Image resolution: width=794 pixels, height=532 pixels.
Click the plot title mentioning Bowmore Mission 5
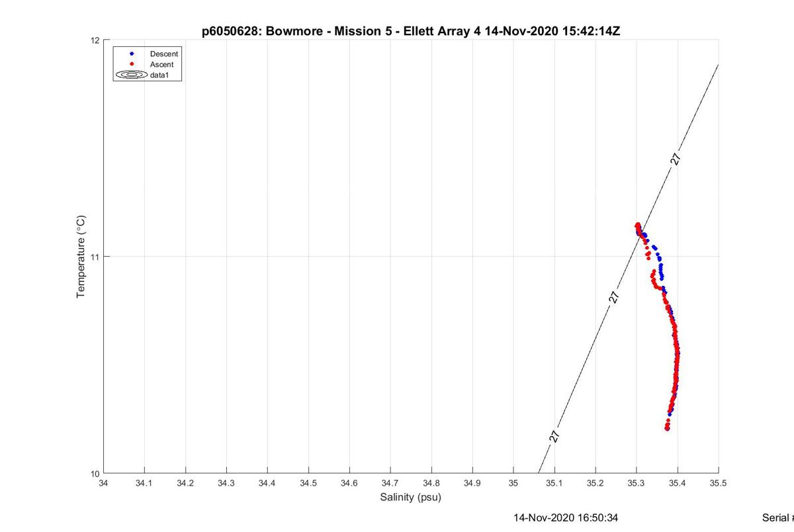(x=410, y=31)
